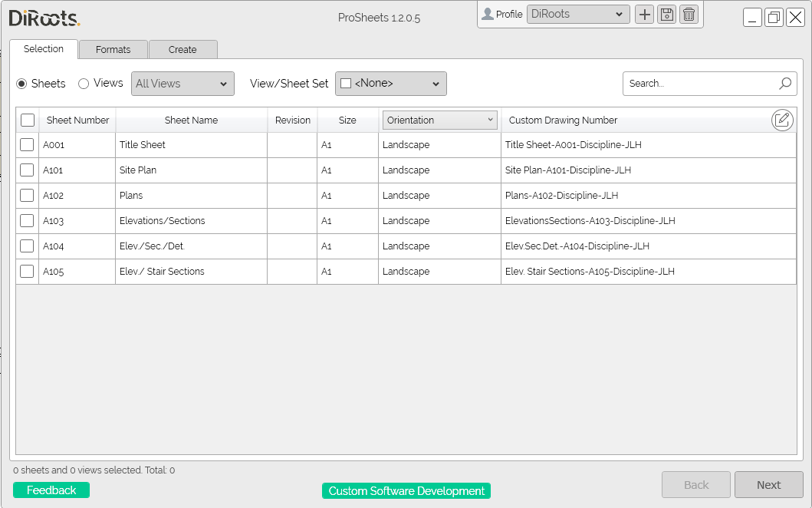Viewport: 812px width, 508px height.
Task: Open the Orientation column dropdown
Action: (x=439, y=120)
